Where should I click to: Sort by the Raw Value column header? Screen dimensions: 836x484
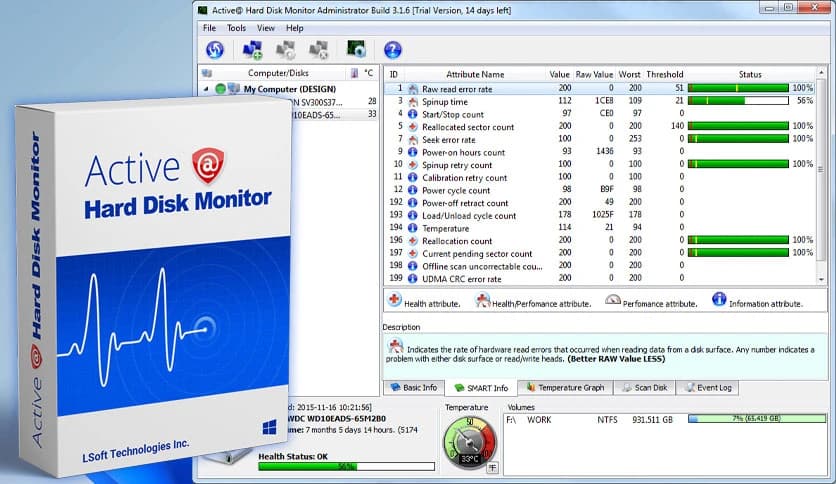pyautogui.click(x=594, y=75)
